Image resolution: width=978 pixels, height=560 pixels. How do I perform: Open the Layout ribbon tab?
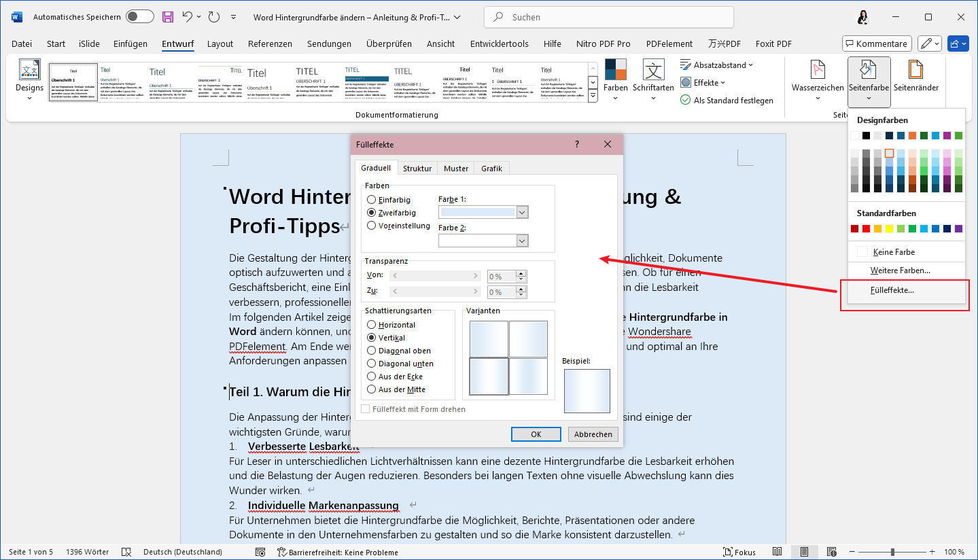coord(220,43)
